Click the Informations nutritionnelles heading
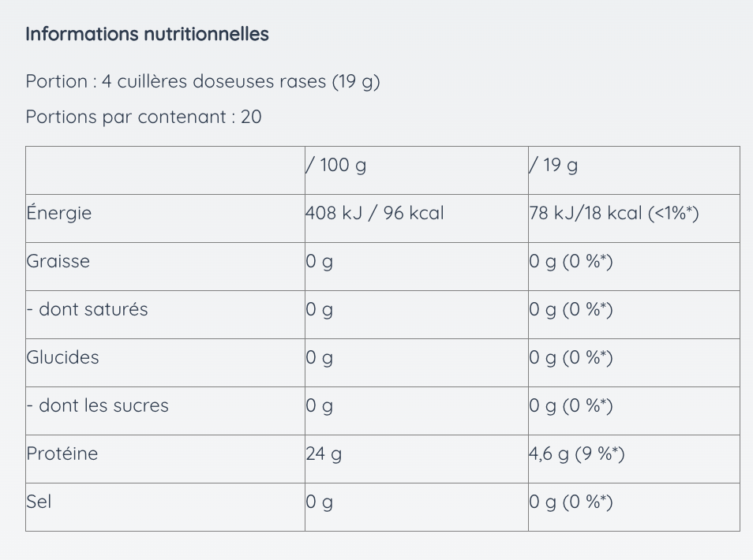This screenshot has height=560, width=753. tap(147, 34)
